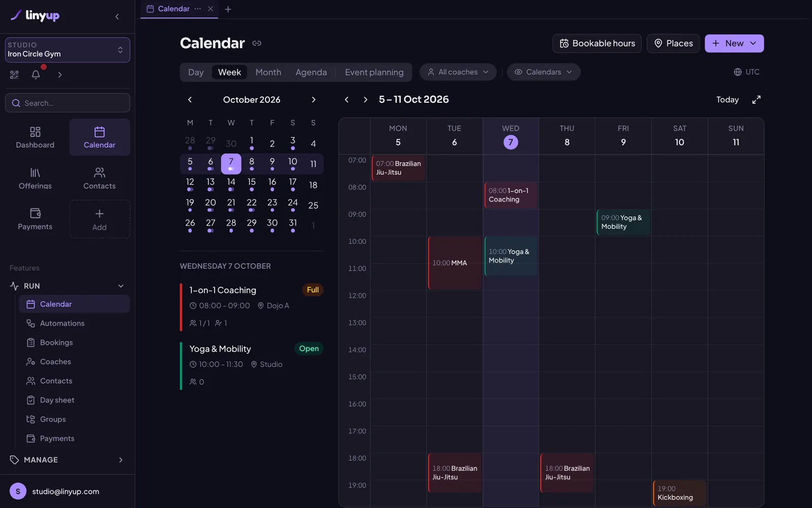Open the All coaches filter dropdown
Viewport: 812px width, 508px height.
[458, 72]
